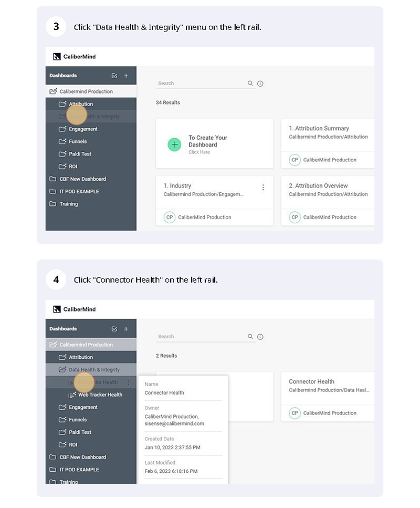Click the CaliberMind logo in step 3 screenshot

click(x=75, y=57)
